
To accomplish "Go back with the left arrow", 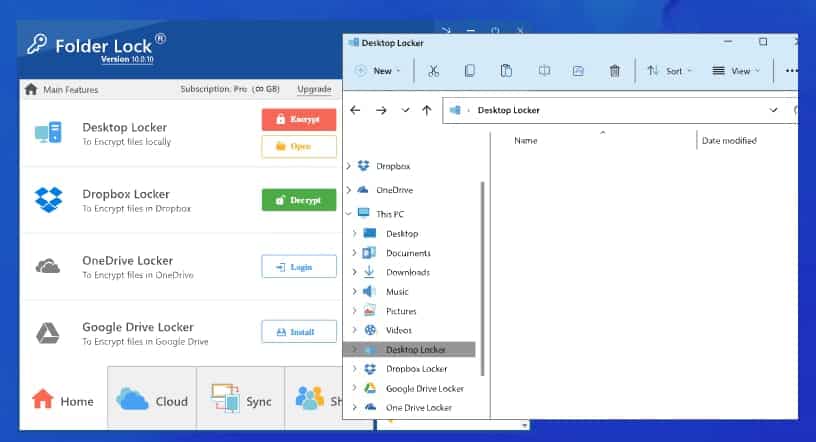I will pyautogui.click(x=355, y=110).
